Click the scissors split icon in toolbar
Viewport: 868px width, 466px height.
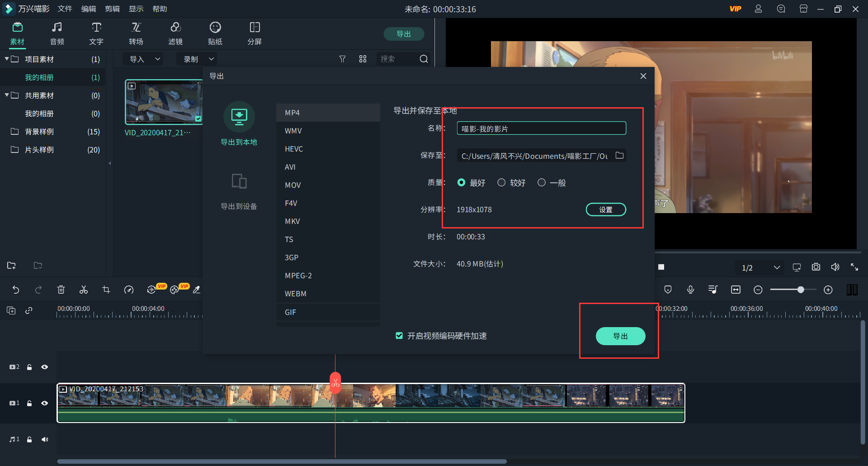point(84,290)
